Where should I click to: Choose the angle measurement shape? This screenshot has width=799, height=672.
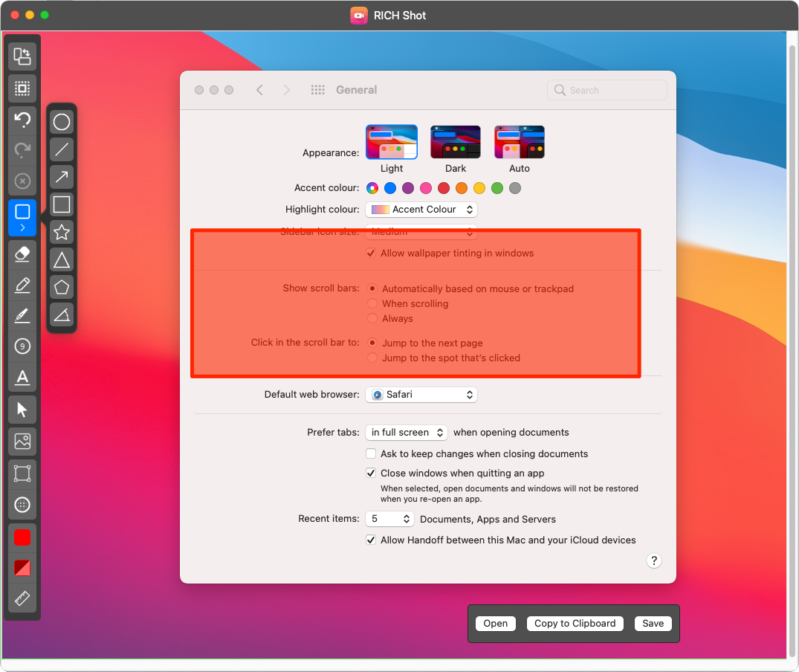click(62, 315)
